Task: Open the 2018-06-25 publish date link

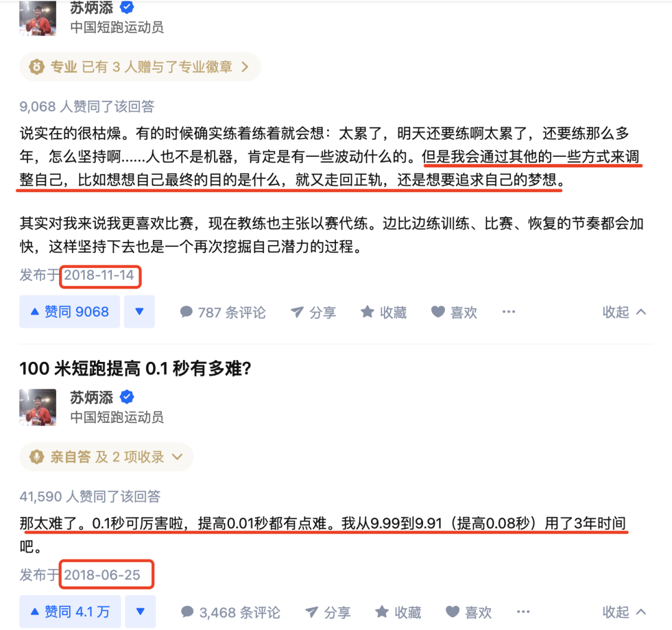Action: pyautogui.click(x=102, y=575)
